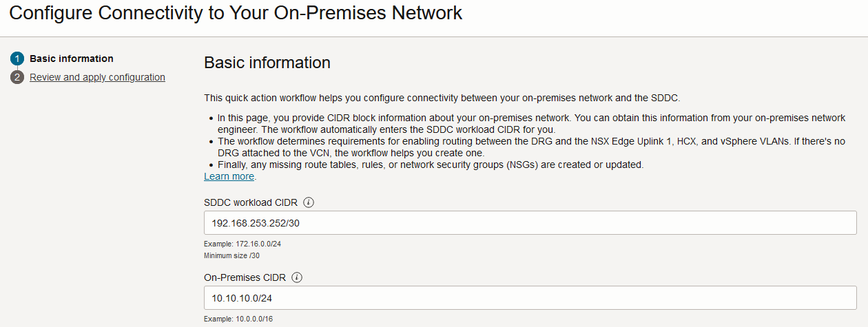
Task: Click the On-Premises CIDR field label
Action: 245,278
